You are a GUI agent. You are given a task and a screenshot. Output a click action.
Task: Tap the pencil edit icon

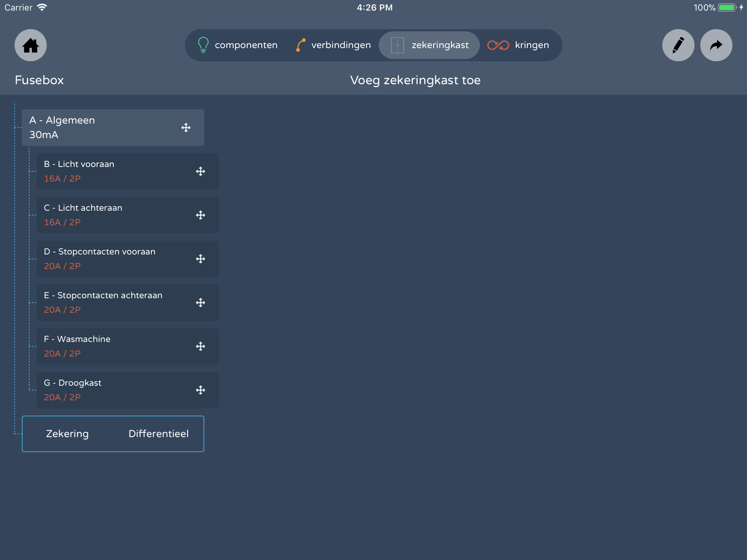point(678,45)
